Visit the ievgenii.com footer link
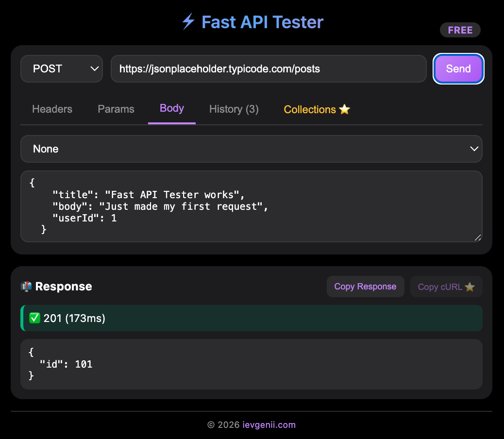504x439 pixels. 269,425
